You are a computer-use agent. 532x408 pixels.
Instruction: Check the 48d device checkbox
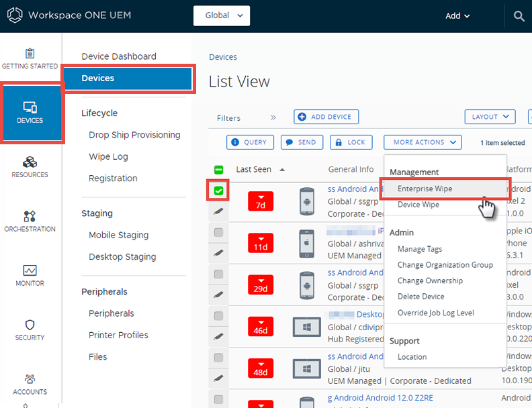(x=218, y=358)
